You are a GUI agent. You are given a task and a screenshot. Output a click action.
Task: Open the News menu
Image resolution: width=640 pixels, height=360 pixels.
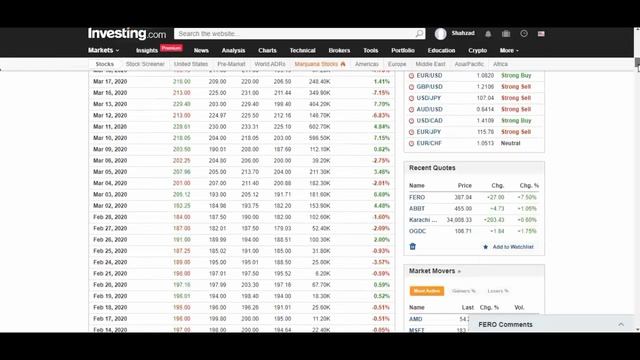(x=201, y=51)
